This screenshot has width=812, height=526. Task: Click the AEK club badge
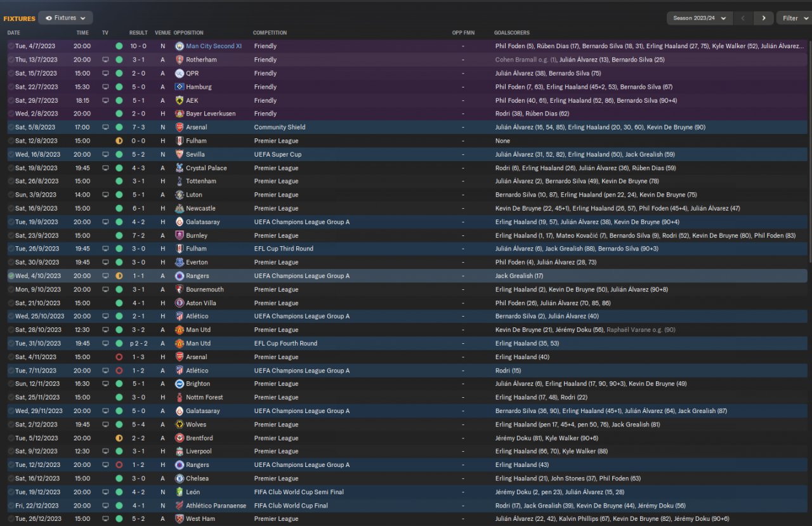click(179, 100)
